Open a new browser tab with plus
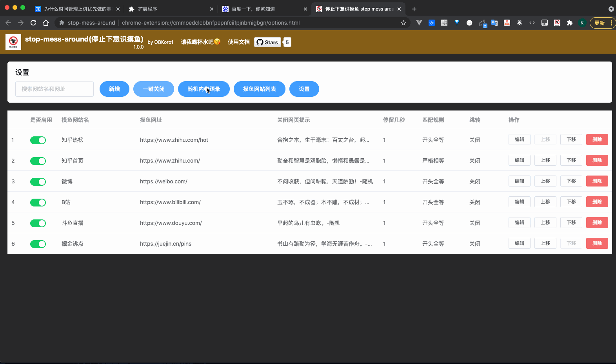Image resolution: width=616 pixels, height=364 pixels. (414, 9)
